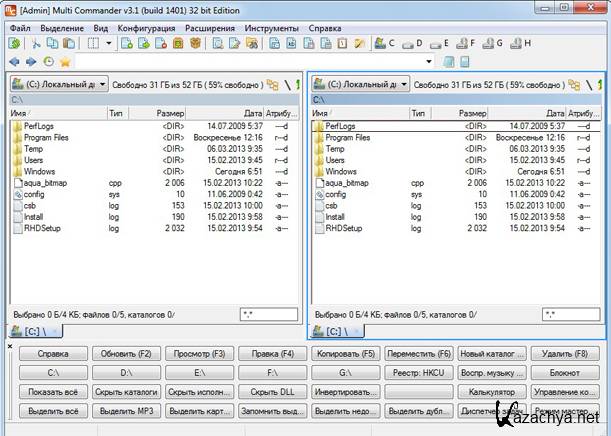Open the Инструменты menu

[x=271, y=28]
